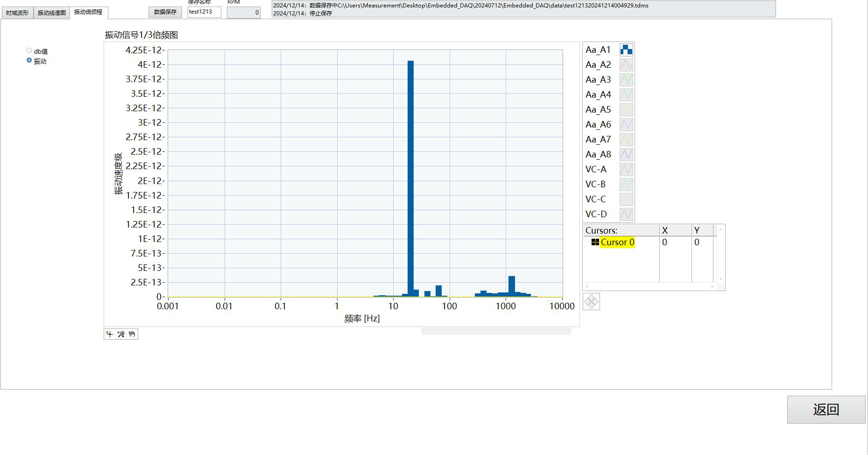
Task: Switch to the 振动线谱图 tab
Action: [51, 13]
